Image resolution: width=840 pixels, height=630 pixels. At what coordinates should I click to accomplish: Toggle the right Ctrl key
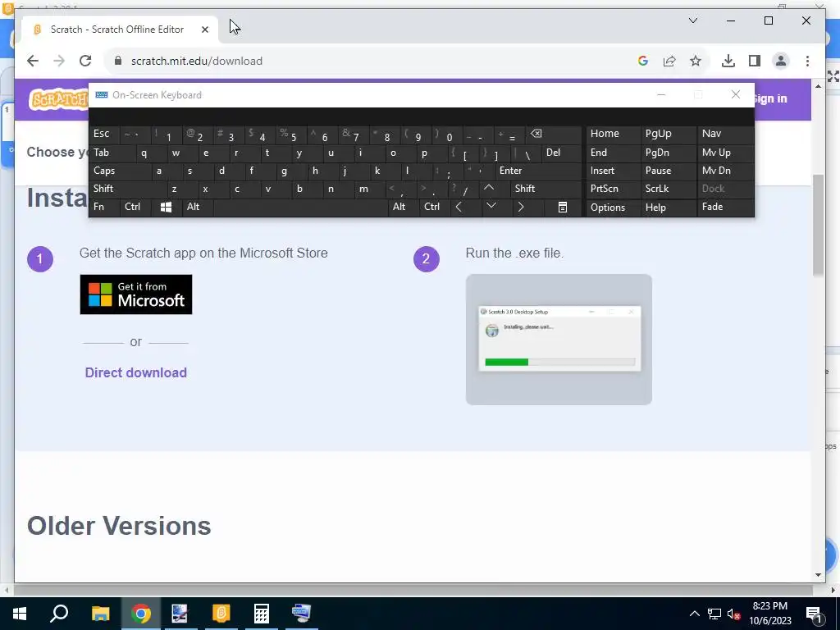pos(435,207)
